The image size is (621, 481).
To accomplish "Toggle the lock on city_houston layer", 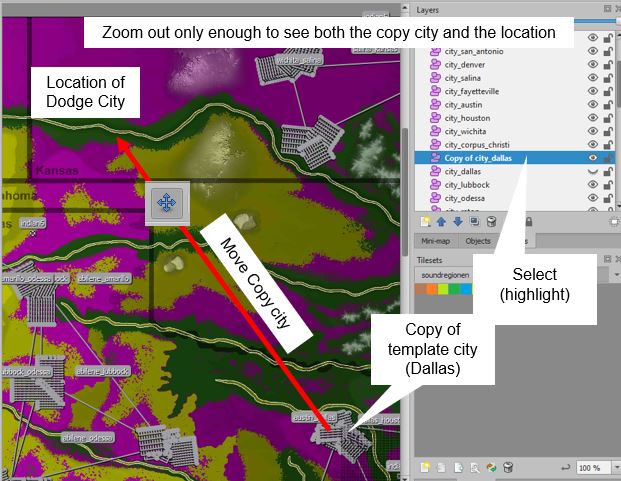I will [x=608, y=118].
